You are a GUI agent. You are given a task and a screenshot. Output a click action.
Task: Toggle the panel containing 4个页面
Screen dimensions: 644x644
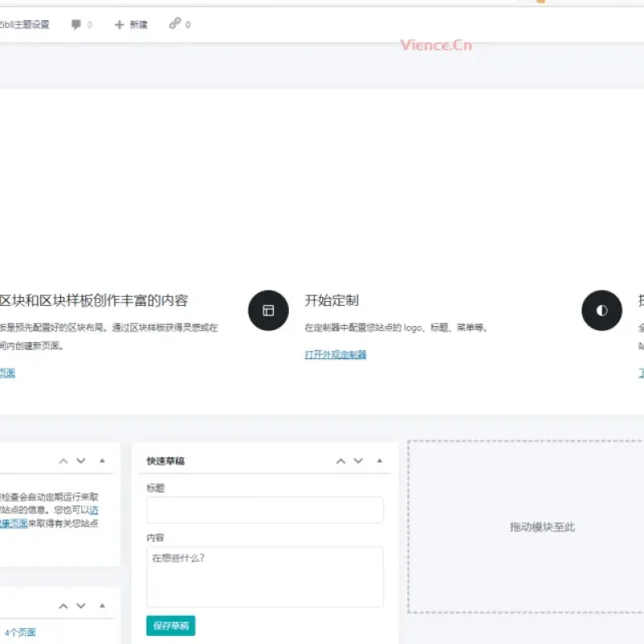pos(102,606)
